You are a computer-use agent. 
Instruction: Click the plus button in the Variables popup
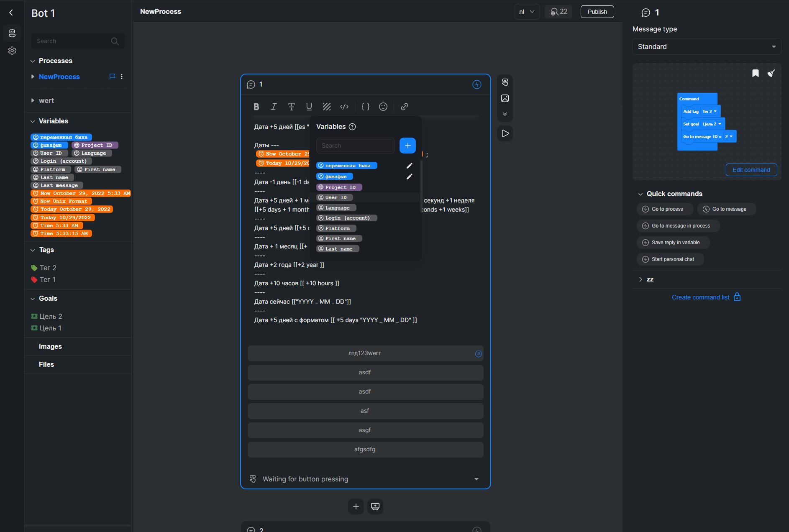(407, 146)
